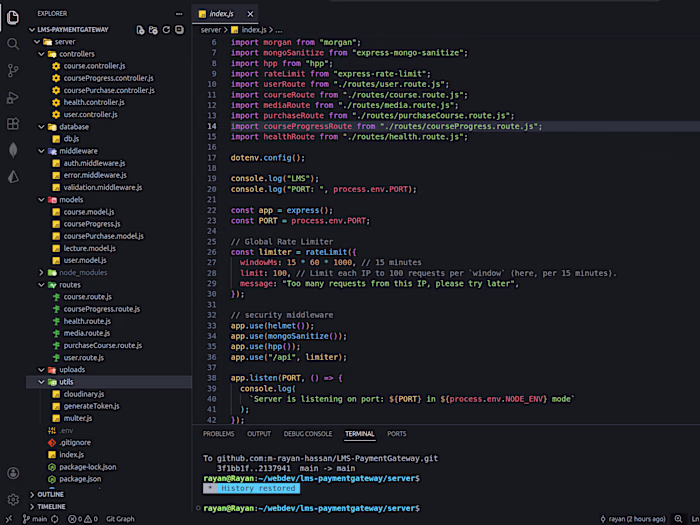Open media.route.js file
Viewport: 700px width, 525px height.
coord(87,333)
